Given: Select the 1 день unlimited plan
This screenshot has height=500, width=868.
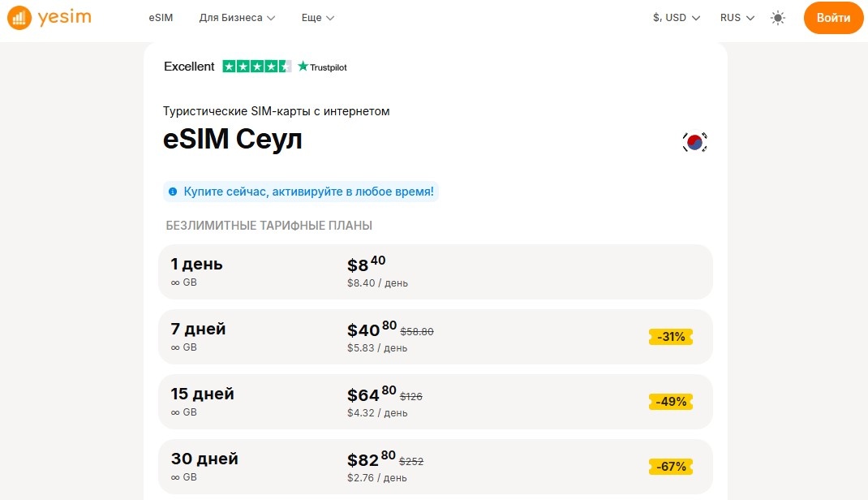Looking at the screenshot, I should coord(435,272).
